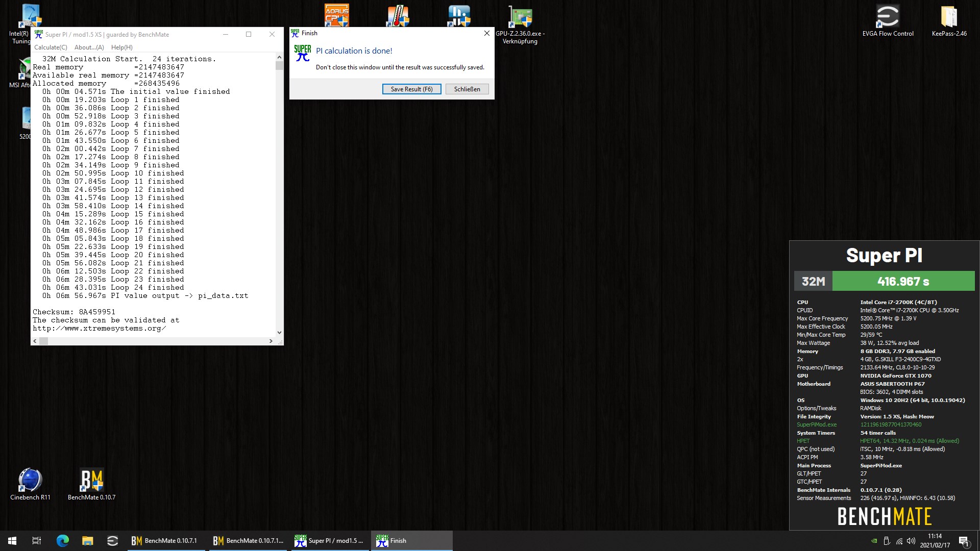This screenshot has height=551, width=980.
Task: Click the Intel Core i7-2700K (4C/8T) CPU value
Action: click(x=898, y=302)
